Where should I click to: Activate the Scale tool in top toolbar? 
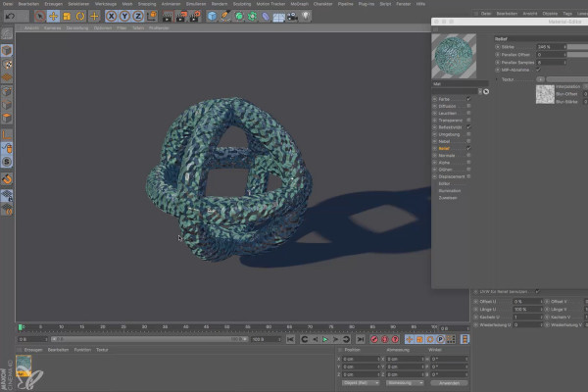67,16
